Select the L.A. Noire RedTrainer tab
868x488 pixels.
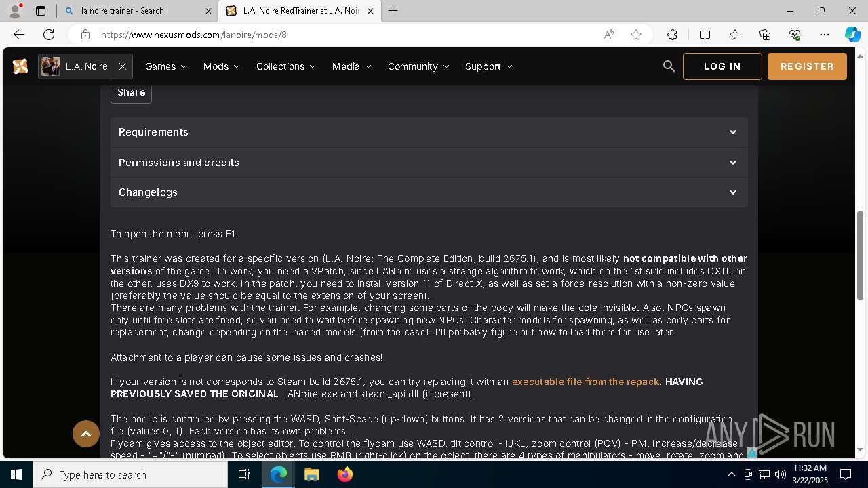[298, 11]
